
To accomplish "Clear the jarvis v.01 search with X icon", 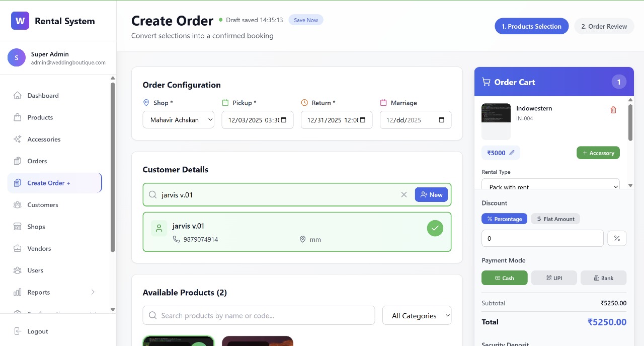I will coord(404,194).
